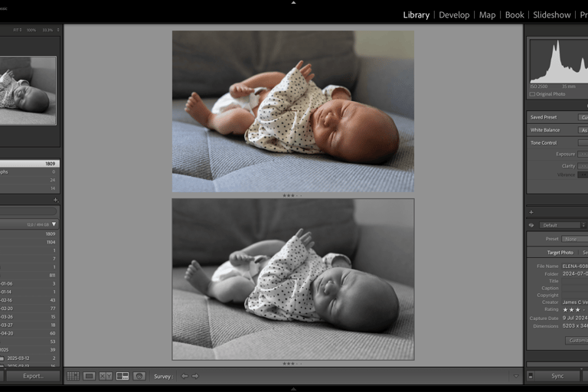Select next photo arrow in toolbar

pos(195,376)
